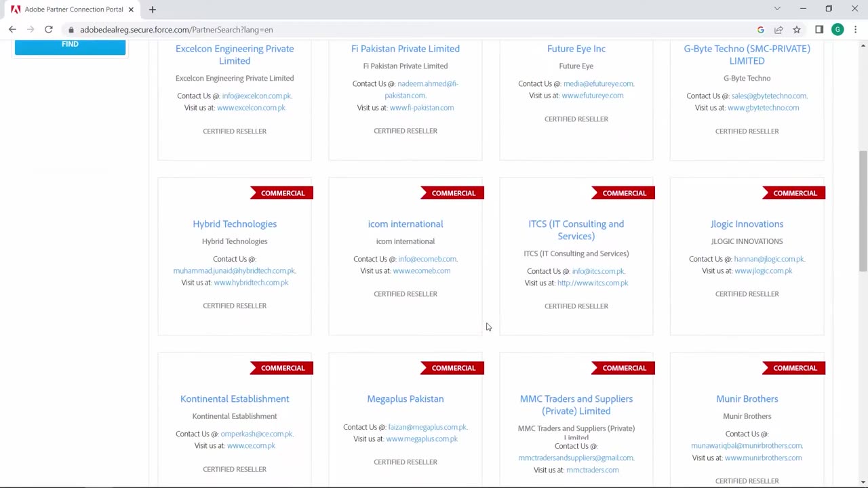This screenshot has height=488, width=868.
Task: Click COMMERCIAL ribbon on Megaplus Pakistan card
Action: [x=453, y=368]
